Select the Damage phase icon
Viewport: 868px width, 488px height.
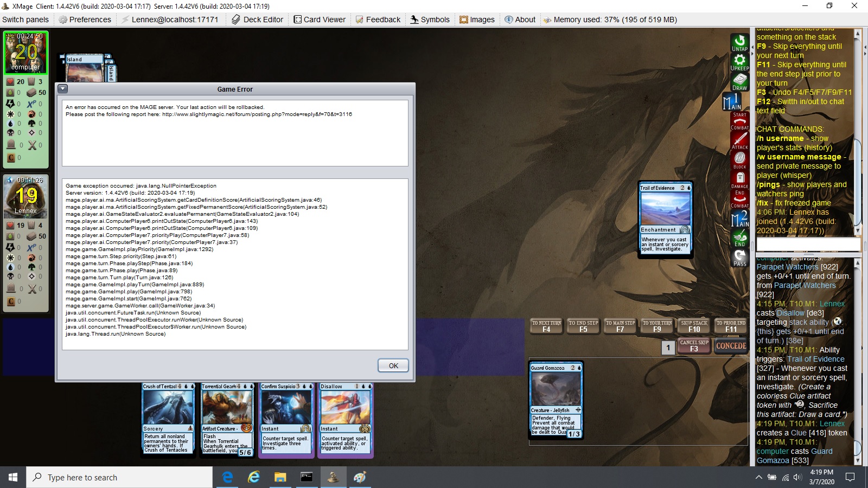coord(739,180)
